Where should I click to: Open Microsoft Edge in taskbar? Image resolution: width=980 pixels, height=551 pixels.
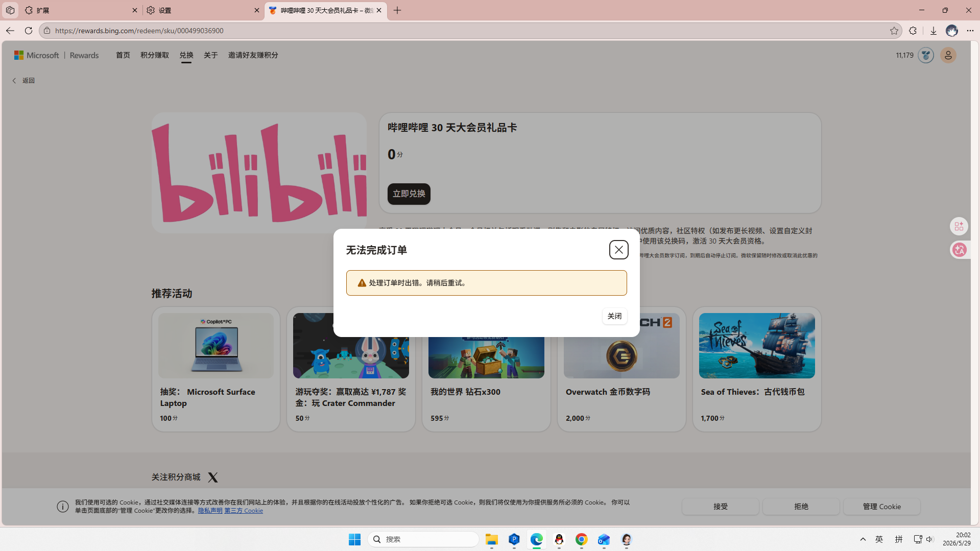[x=537, y=539]
